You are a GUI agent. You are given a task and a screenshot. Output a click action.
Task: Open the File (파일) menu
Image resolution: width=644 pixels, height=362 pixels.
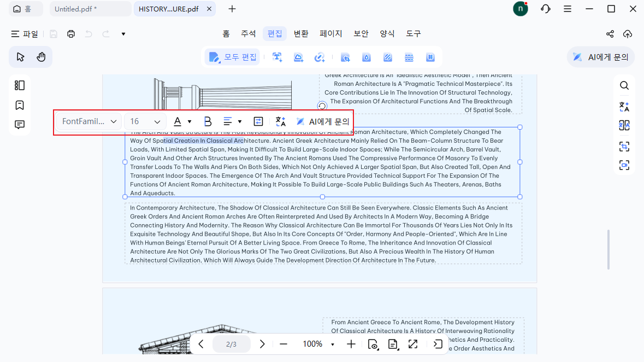point(25,34)
